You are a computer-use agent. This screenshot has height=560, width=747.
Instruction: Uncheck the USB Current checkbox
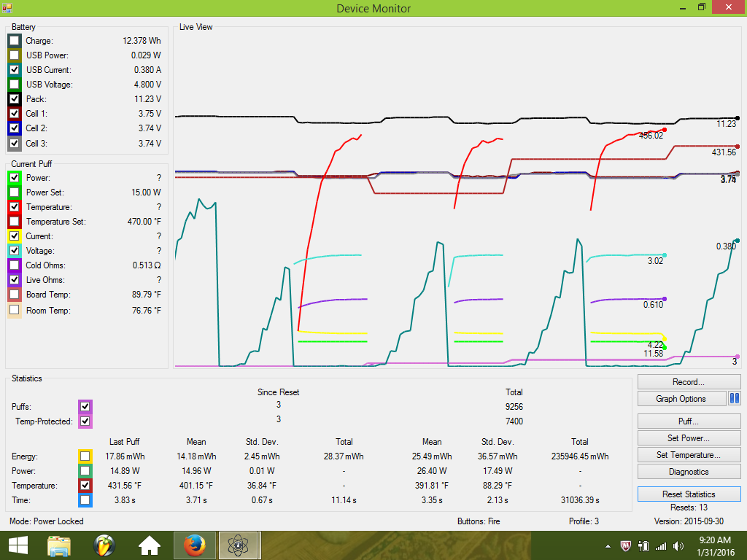click(x=14, y=70)
